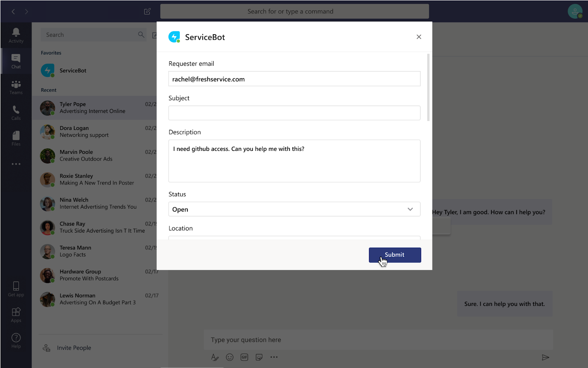Click Invite People link
This screenshot has height=368, width=588.
[74, 348]
